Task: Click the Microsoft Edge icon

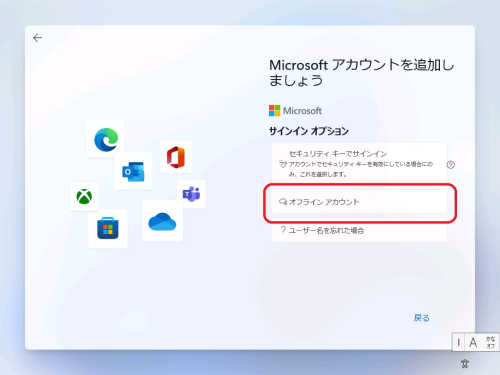Action: tap(106, 139)
